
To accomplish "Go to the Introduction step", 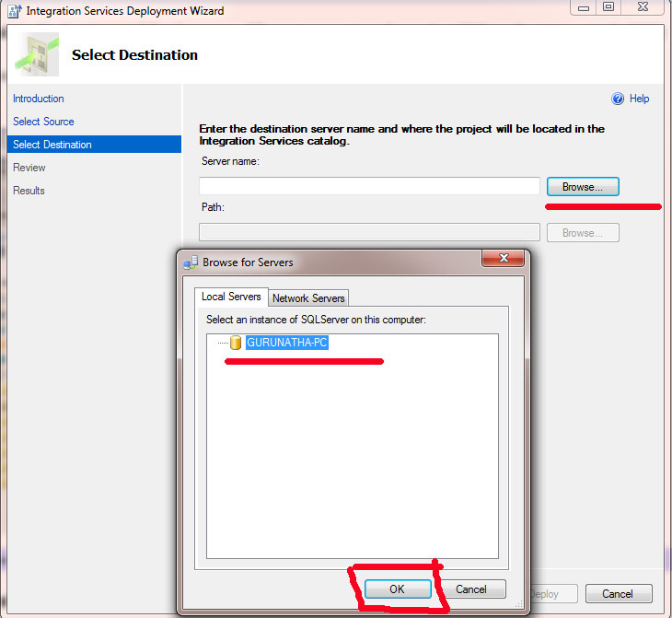I will click(39, 99).
